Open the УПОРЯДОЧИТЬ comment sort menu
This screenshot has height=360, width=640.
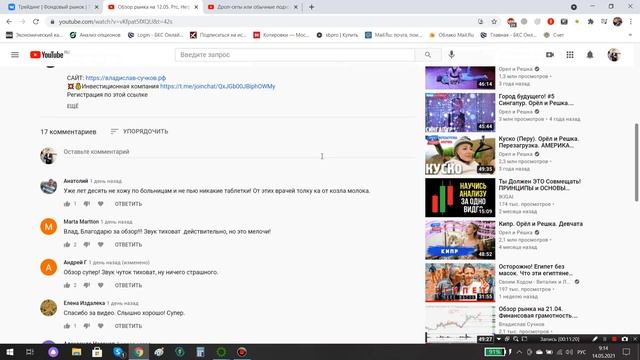[139, 131]
